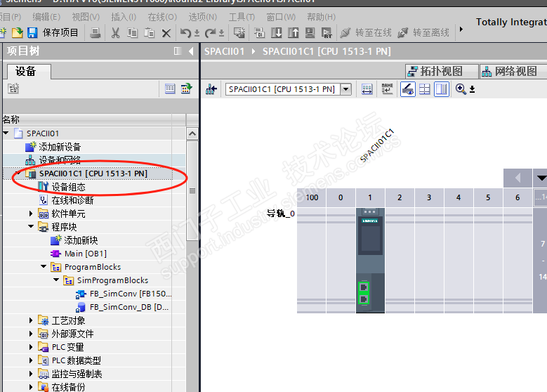547x392 pixels.
Task: Collapse the ProgramBlocks group
Action: tap(44, 267)
